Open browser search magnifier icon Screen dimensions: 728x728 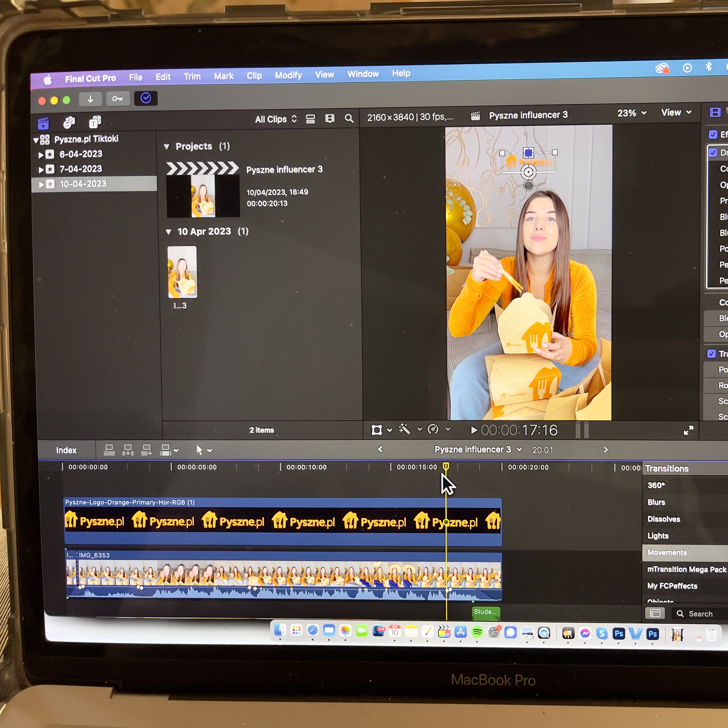349,119
